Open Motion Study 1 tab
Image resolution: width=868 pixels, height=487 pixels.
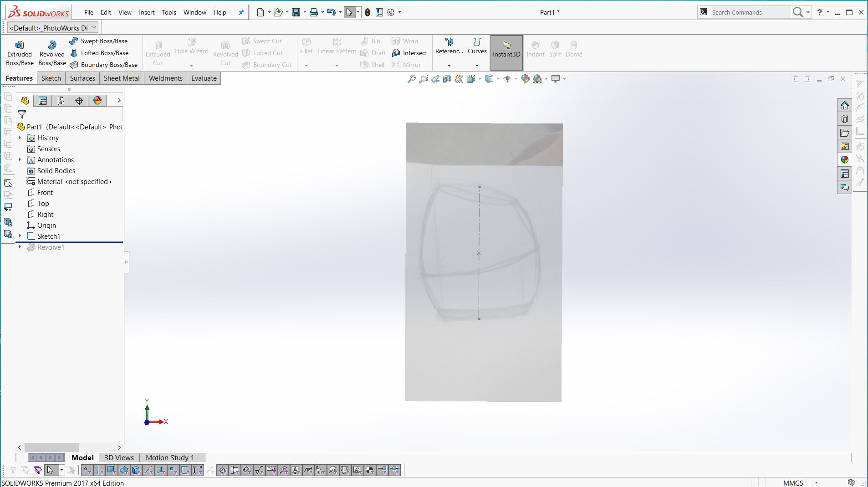point(170,457)
